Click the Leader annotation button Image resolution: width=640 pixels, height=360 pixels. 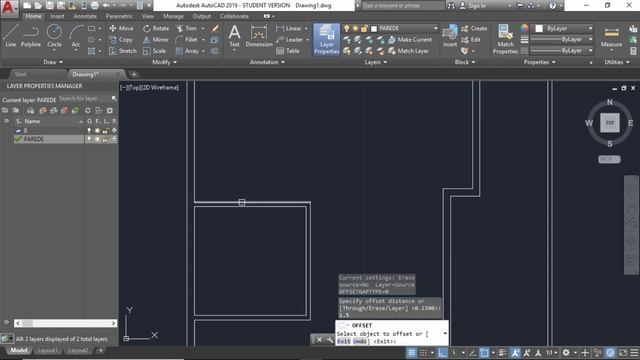coord(289,40)
